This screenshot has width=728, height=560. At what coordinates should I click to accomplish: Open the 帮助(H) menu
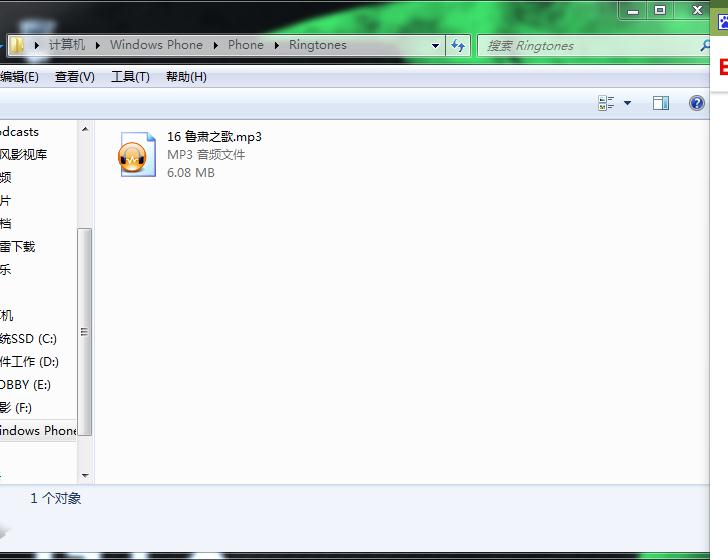tap(186, 77)
